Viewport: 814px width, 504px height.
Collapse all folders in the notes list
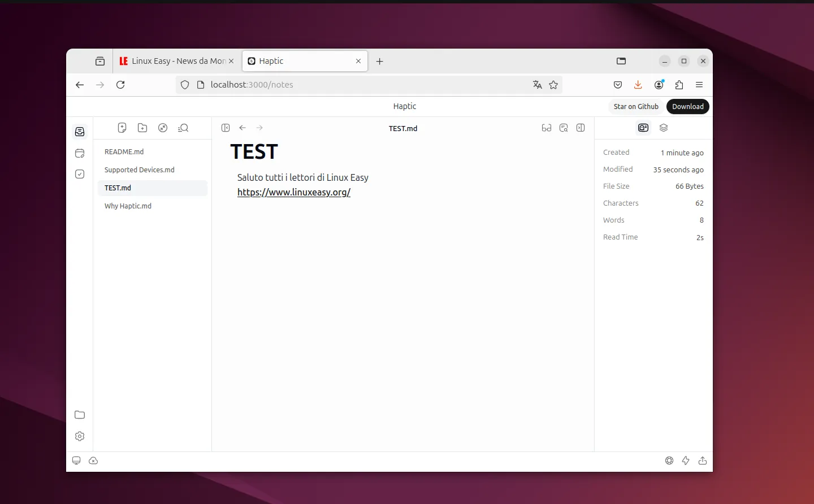[x=163, y=128]
